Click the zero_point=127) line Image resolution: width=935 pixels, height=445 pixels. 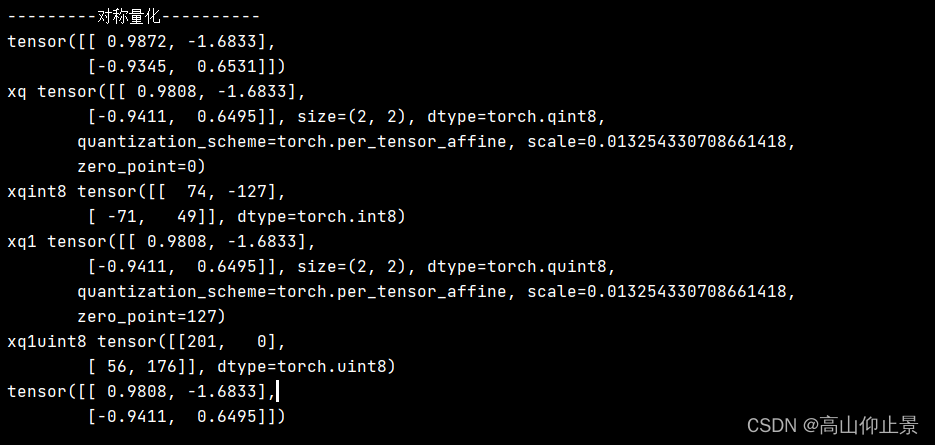click(x=151, y=317)
